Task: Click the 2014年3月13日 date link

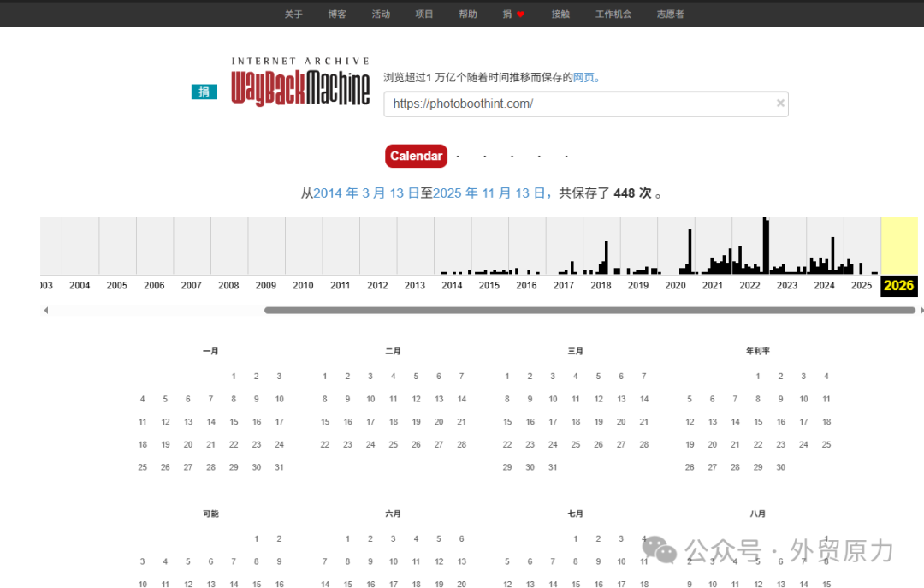Action: 368,193
